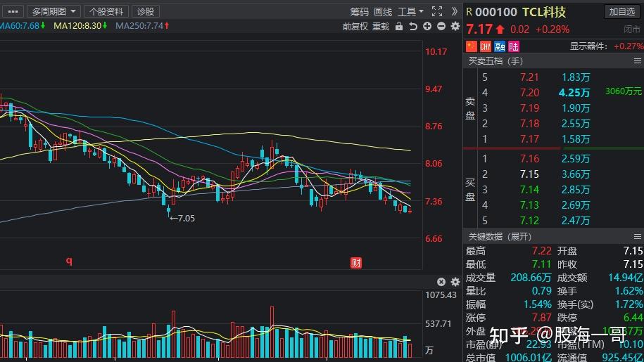Click the China flag market icon
Screen dimensions: 644x362
(x=471, y=46)
